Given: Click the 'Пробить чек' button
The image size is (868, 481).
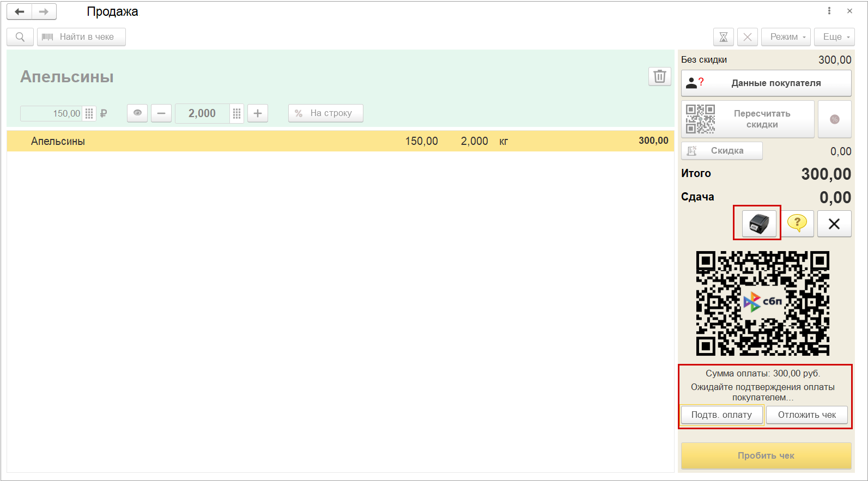Looking at the screenshot, I should (766, 456).
